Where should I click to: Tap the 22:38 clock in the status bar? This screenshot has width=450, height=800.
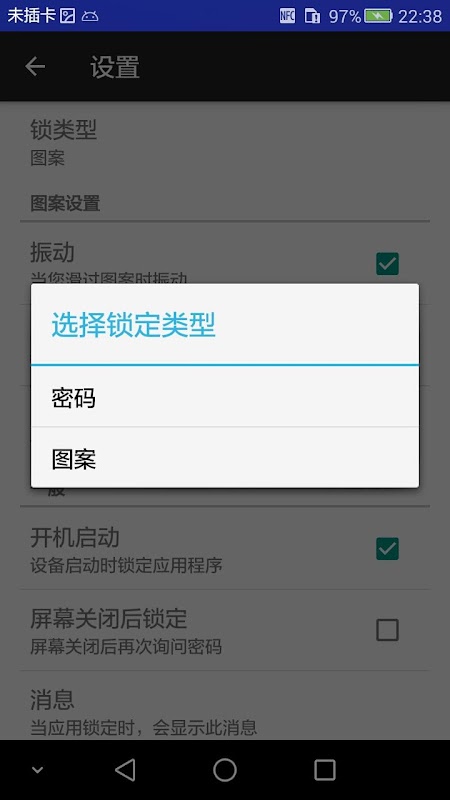tap(420, 16)
